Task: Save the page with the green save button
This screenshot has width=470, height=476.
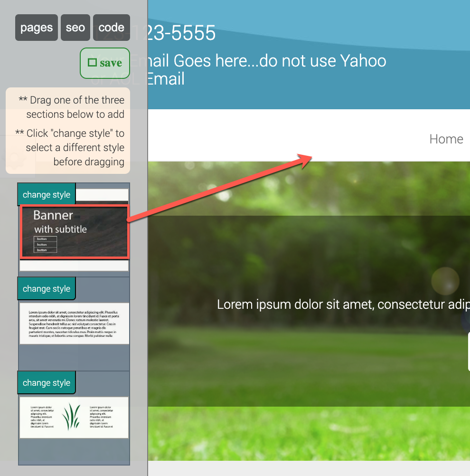Action: (x=105, y=63)
